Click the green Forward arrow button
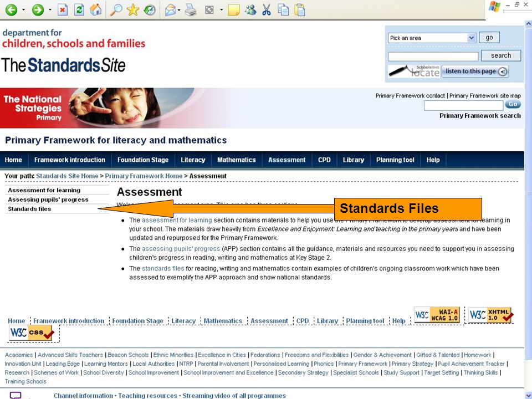 coord(38,10)
